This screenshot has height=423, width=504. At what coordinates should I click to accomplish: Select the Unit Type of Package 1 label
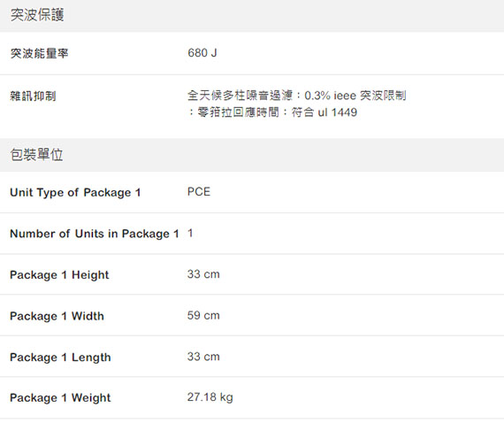(75, 192)
